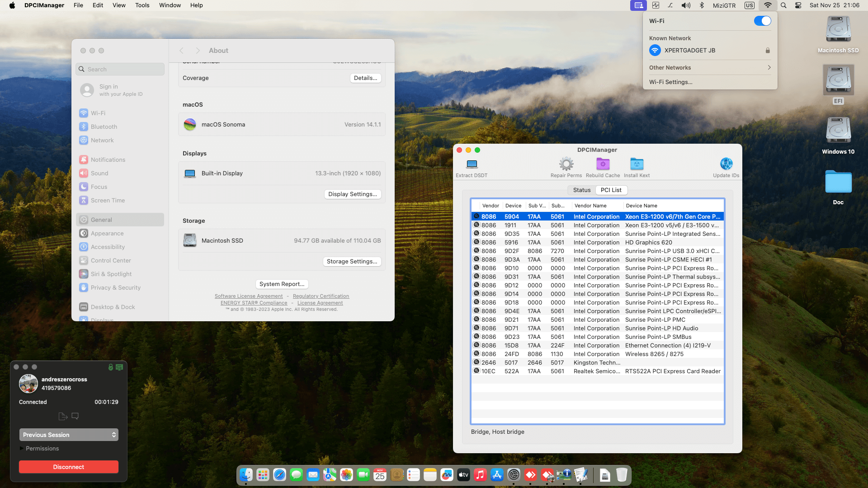Open the Window menu
Image resolution: width=868 pixels, height=488 pixels.
170,5
